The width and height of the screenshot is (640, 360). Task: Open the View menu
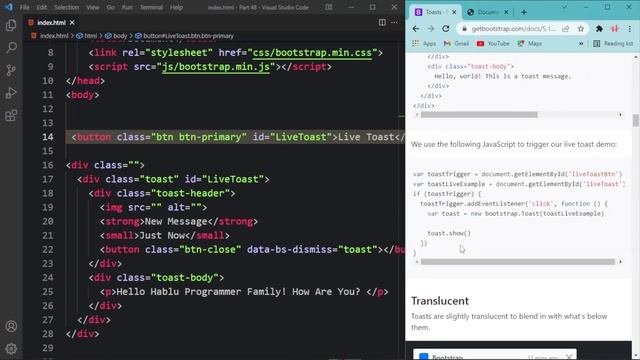point(93,7)
